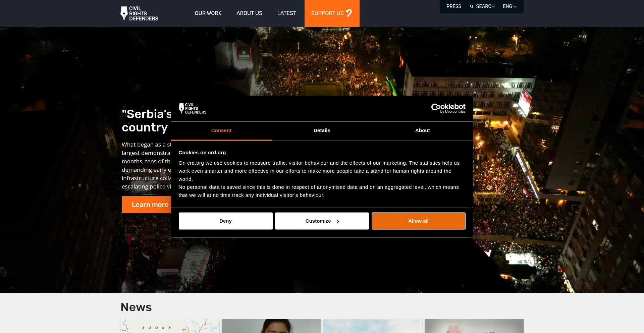Image resolution: width=644 pixels, height=333 pixels.
Task: Select the Consent tab
Action: (221, 130)
